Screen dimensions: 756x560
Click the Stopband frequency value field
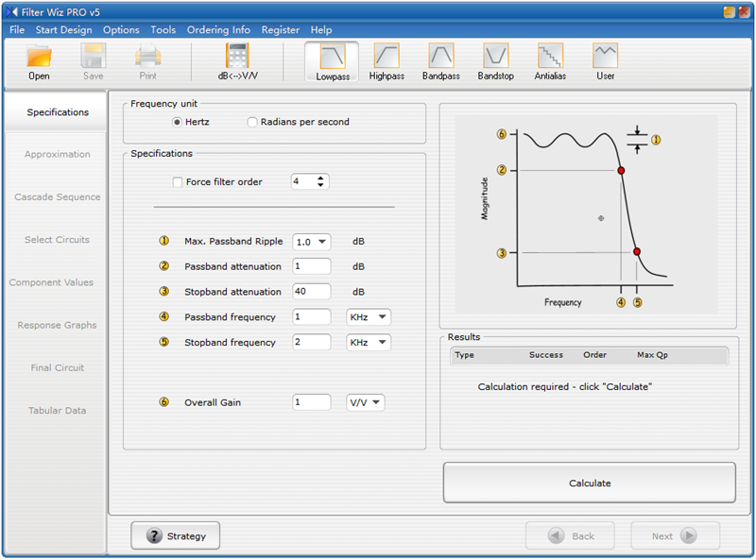[x=312, y=342]
